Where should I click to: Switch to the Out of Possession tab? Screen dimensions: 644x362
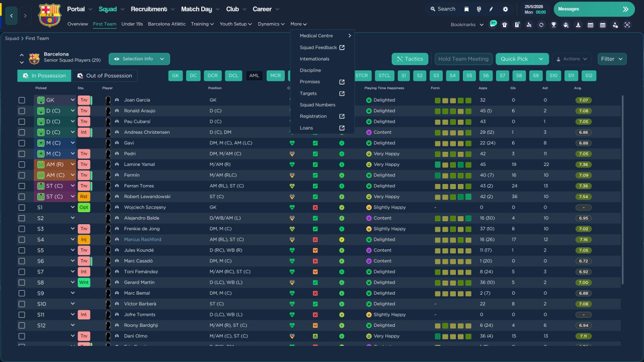coord(104,76)
